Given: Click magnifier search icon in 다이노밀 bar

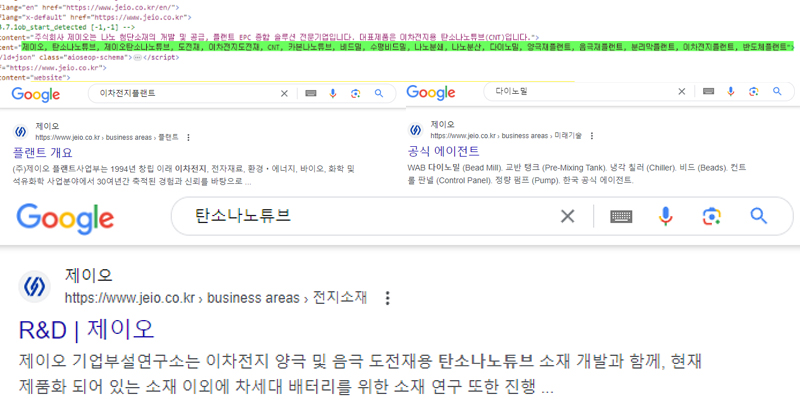Looking at the screenshot, I should click(x=777, y=91).
